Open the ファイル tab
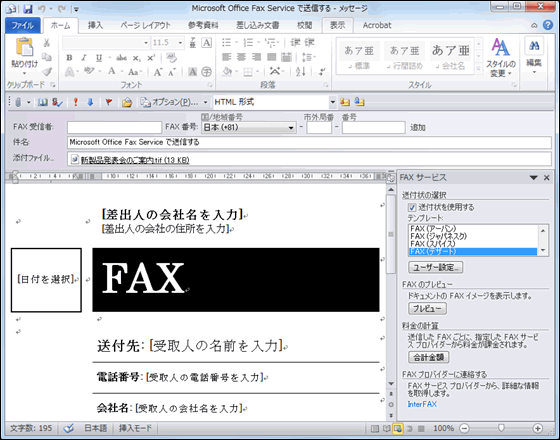Screen dimensions: 560x440 (x=22, y=25)
